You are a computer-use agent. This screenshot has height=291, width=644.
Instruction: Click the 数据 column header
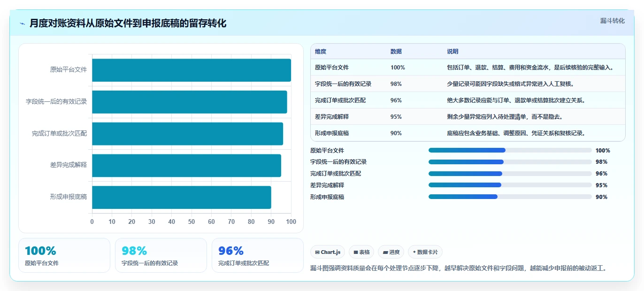[396, 52]
